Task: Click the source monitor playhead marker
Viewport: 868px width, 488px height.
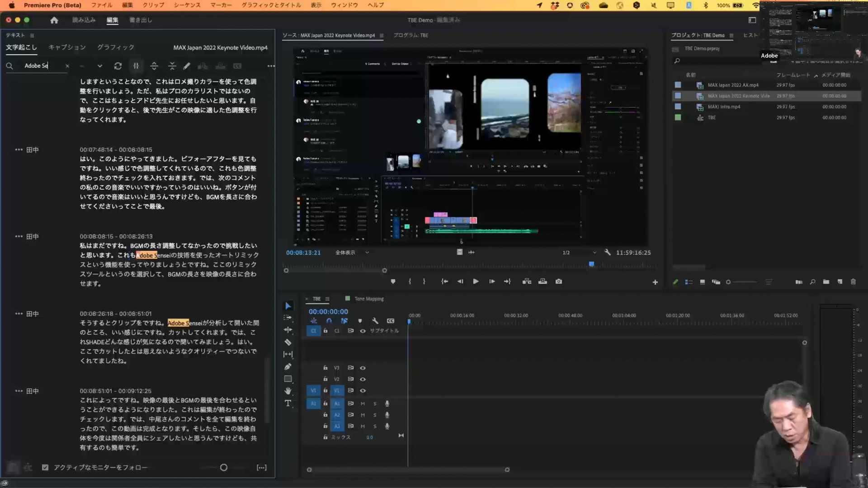Action: point(591,264)
